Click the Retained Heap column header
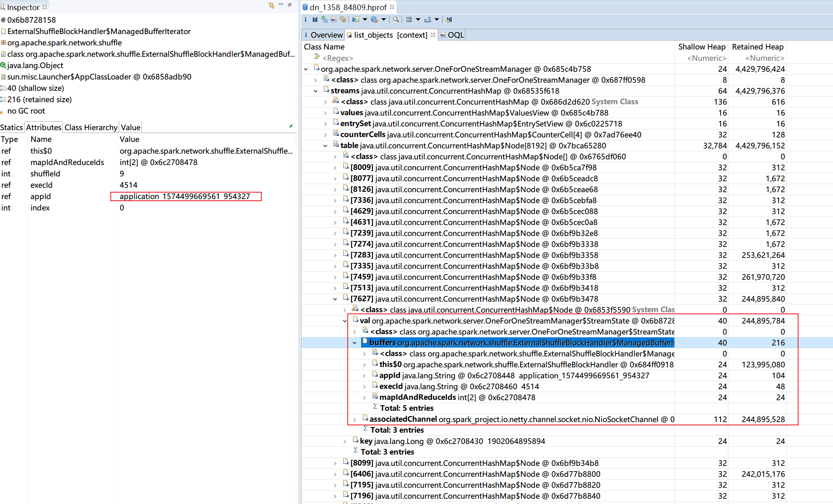Image resolution: width=833 pixels, height=504 pixels. (757, 47)
